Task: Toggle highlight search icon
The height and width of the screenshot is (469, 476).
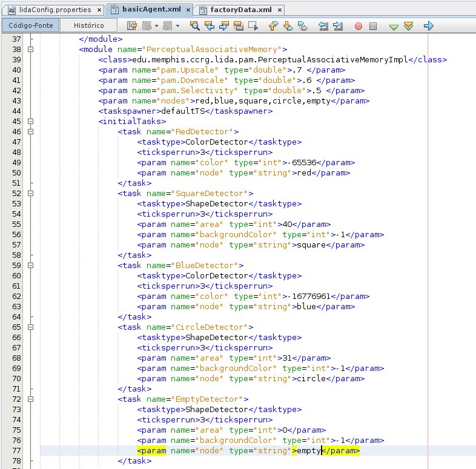Action: (238, 26)
